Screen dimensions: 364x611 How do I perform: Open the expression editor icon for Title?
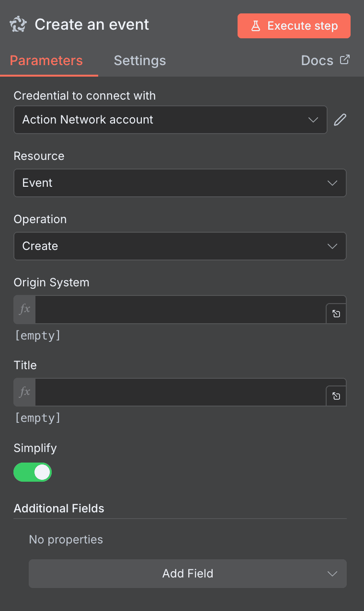336,396
